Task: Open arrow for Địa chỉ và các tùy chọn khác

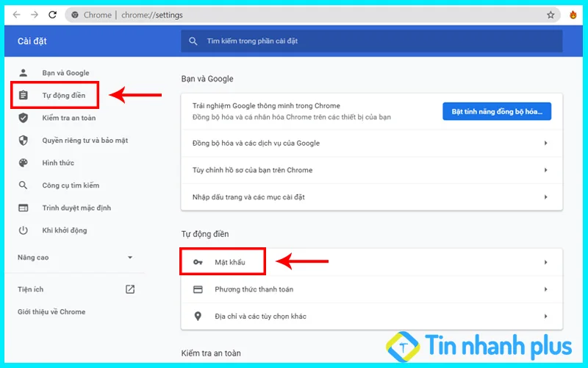Action: tap(545, 316)
